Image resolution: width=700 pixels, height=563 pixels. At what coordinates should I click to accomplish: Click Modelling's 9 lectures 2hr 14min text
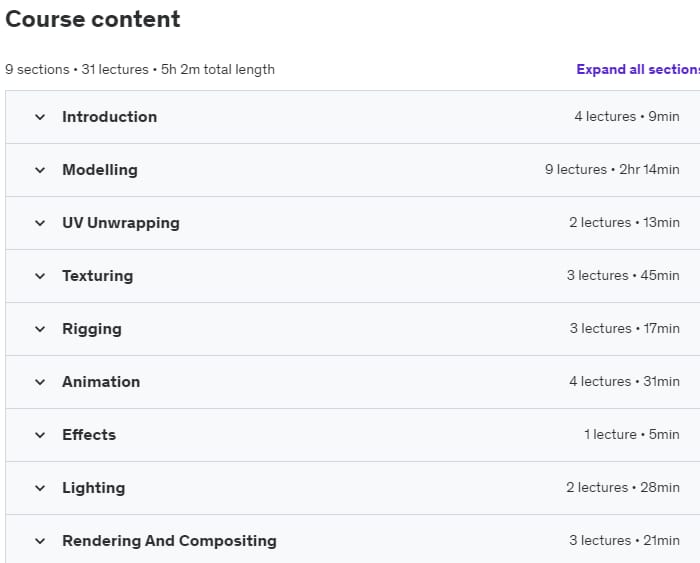coord(612,170)
